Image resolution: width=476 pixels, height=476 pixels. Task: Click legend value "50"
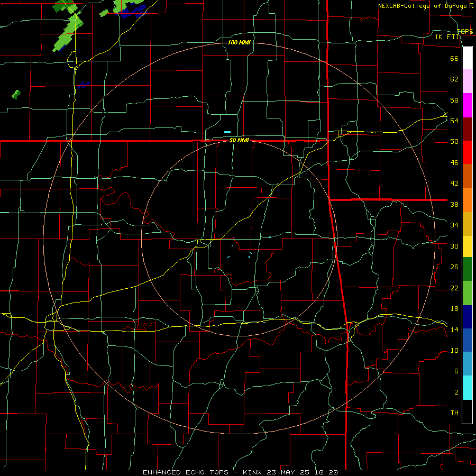[x=454, y=142]
